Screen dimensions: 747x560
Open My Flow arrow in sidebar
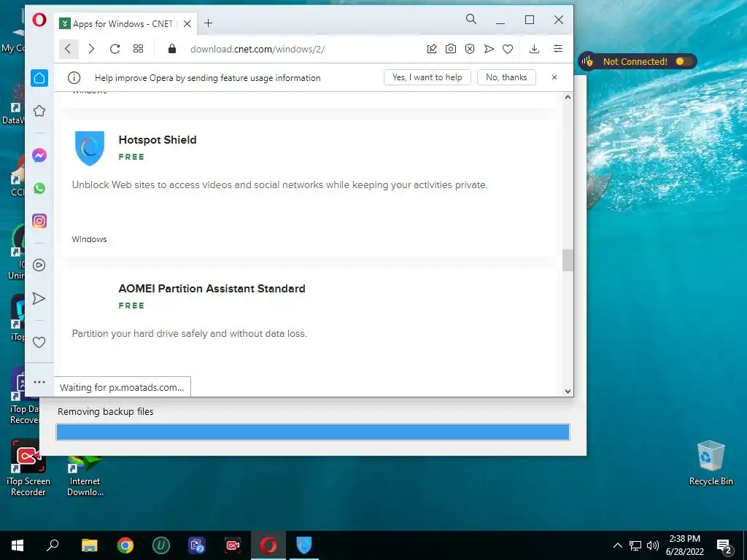tap(39, 298)
